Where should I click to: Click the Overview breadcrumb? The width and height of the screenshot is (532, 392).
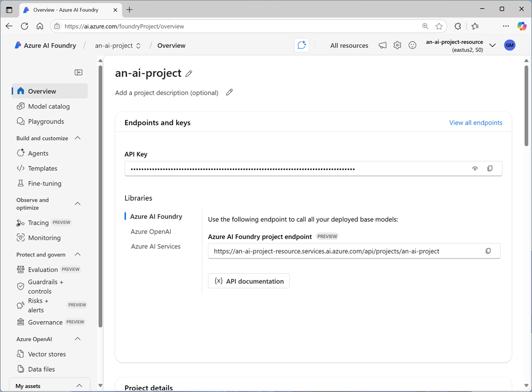(171, 46)
